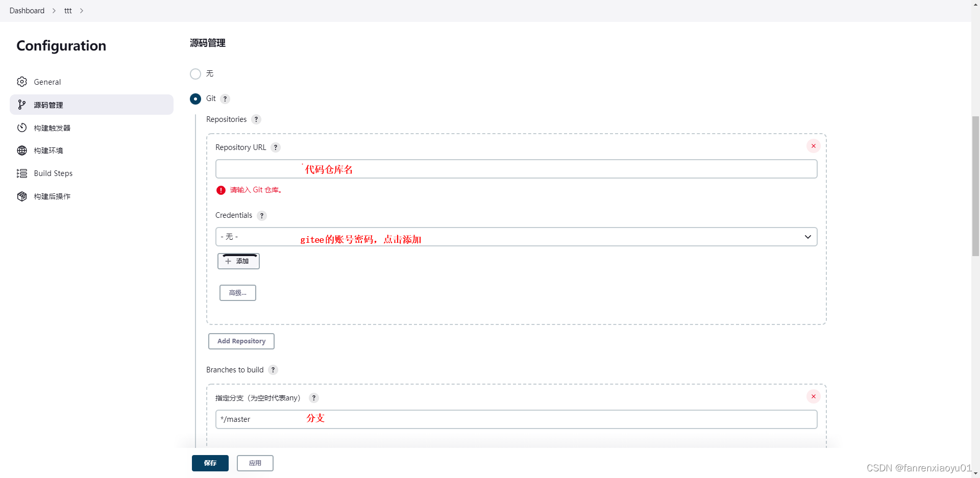
Task: Remove the repository with red X
Action: pos(814,146)
